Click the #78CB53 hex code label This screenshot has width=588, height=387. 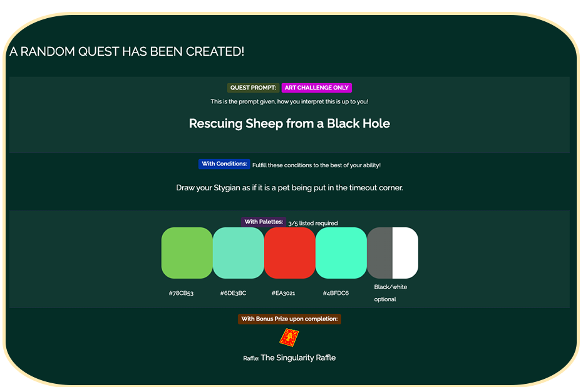(181, 293)
